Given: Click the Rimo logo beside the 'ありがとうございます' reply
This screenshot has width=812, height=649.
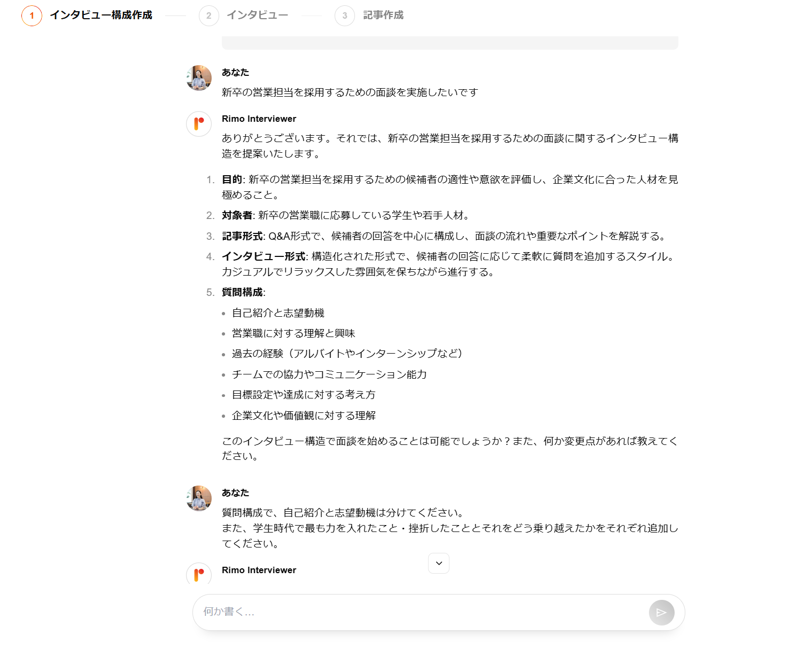Looking at the screenshot, I should [x=199, y=124].
